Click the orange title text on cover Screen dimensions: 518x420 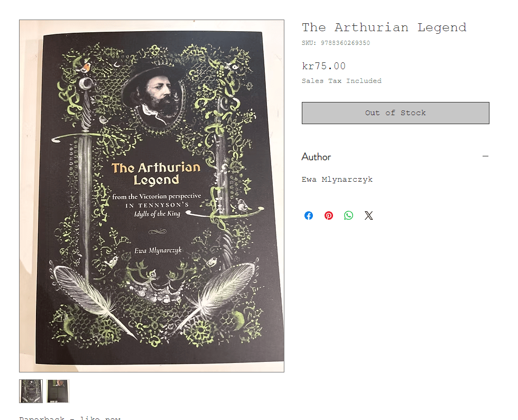tap(156, 173)
